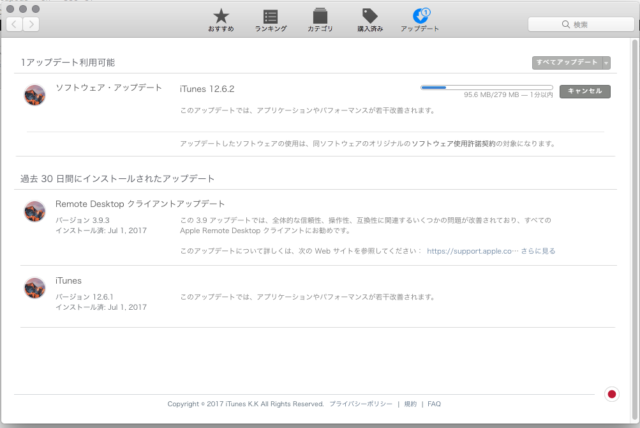Screen dimensions: 640x428
Task: Click the vertical scrollbar on the right
Action: [635, 231]
